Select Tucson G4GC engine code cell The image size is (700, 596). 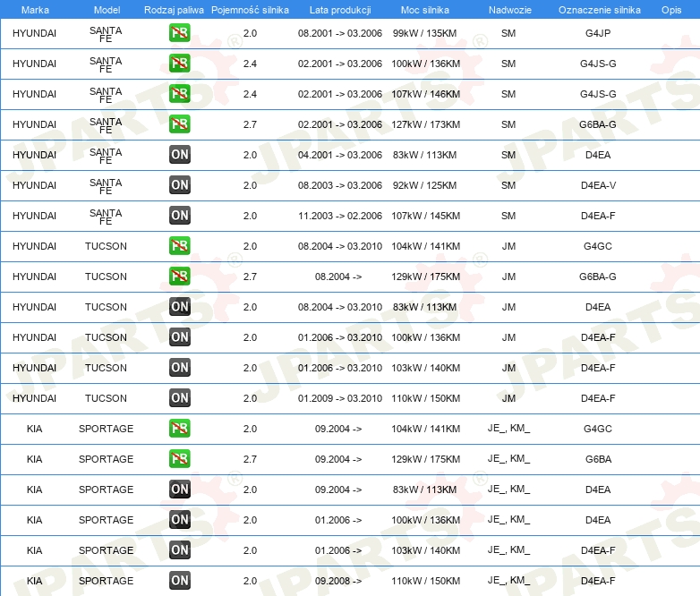(598, 246)
